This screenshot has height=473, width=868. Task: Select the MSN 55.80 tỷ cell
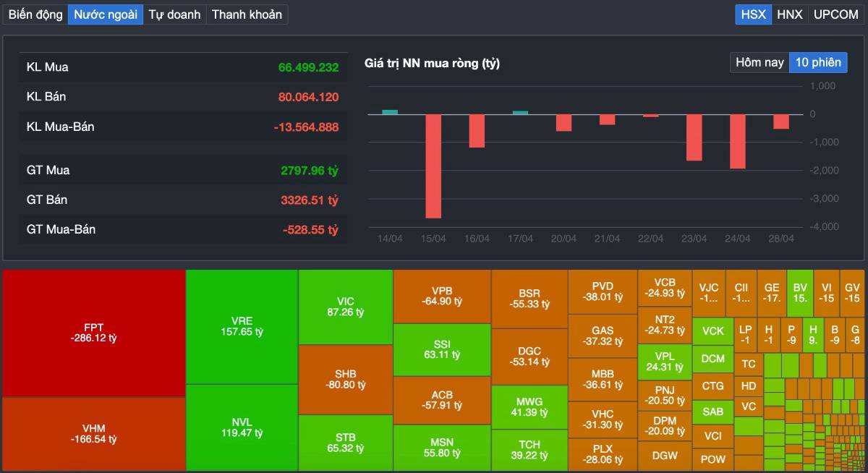point(442,448)
